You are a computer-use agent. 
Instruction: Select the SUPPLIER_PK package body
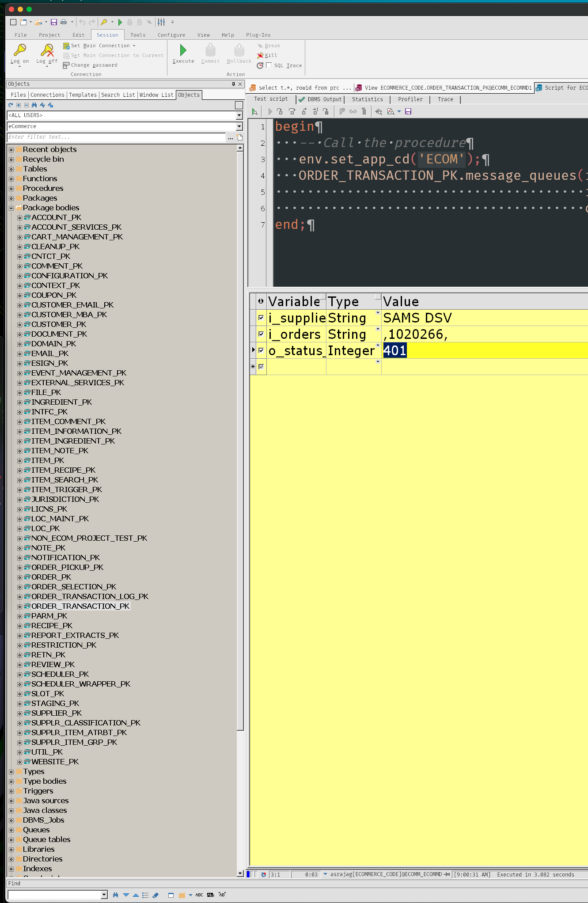click(x=57, y=713)
